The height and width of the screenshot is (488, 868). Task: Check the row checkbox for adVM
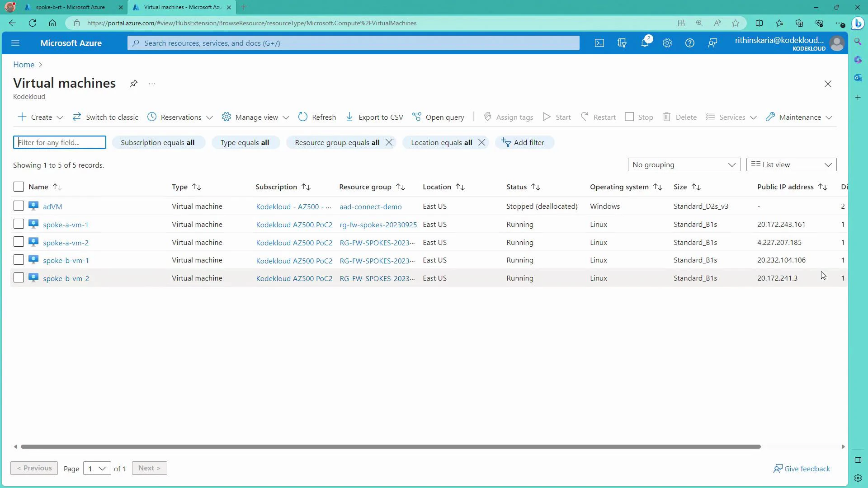coord(19,206)
